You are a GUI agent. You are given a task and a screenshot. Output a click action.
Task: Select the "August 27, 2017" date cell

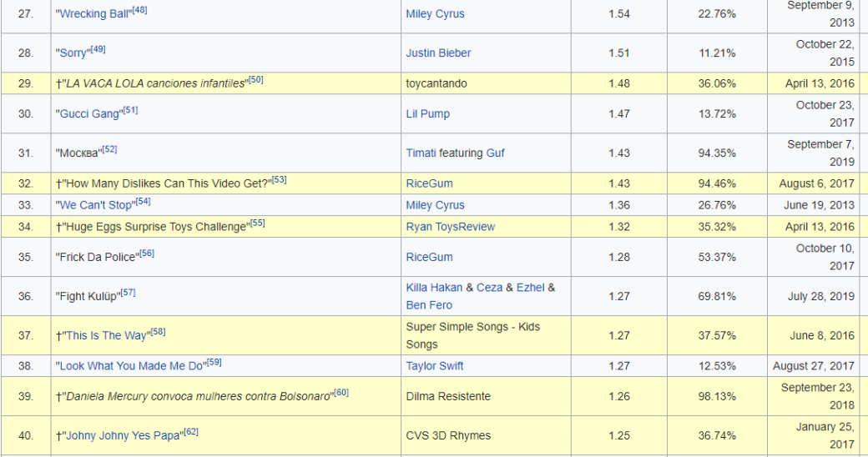(814, 366)
